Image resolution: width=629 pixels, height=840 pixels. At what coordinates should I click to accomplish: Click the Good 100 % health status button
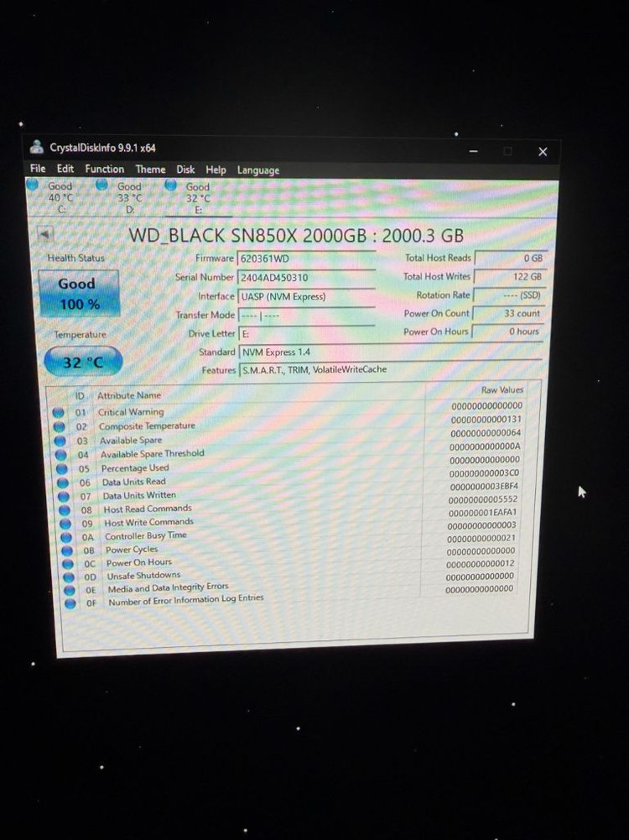coord(79,294)
